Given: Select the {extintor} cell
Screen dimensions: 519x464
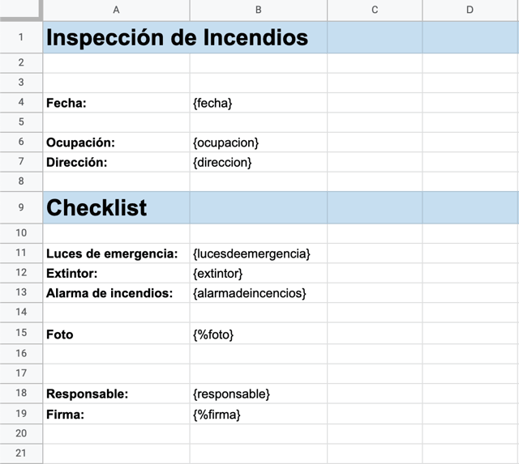Looking at the screenshot, I should 258,273.
